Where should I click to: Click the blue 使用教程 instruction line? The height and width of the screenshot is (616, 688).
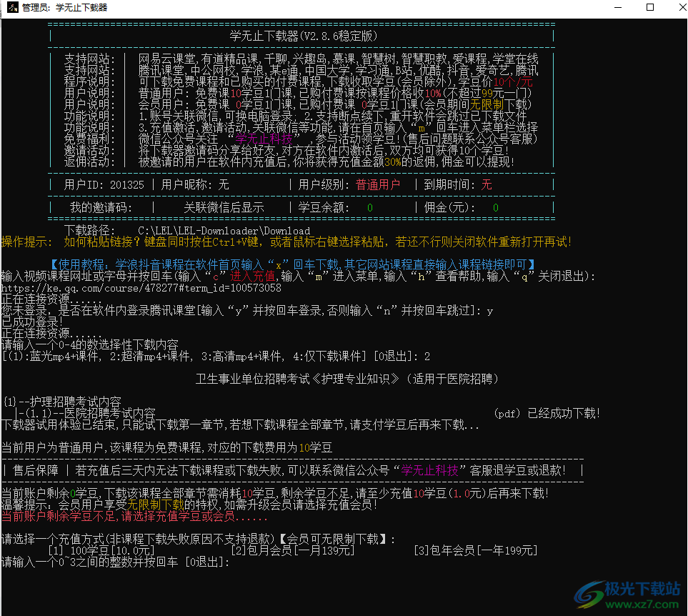point(293,264)
